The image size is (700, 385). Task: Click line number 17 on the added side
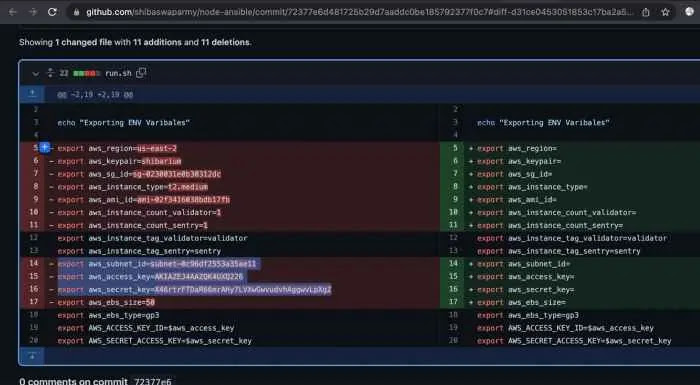453,302
